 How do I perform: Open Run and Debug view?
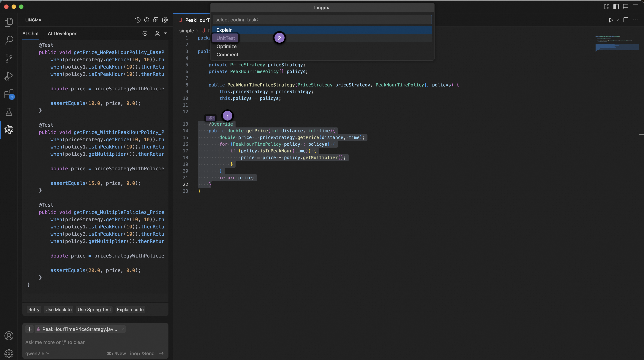click(x=9, y=76)
